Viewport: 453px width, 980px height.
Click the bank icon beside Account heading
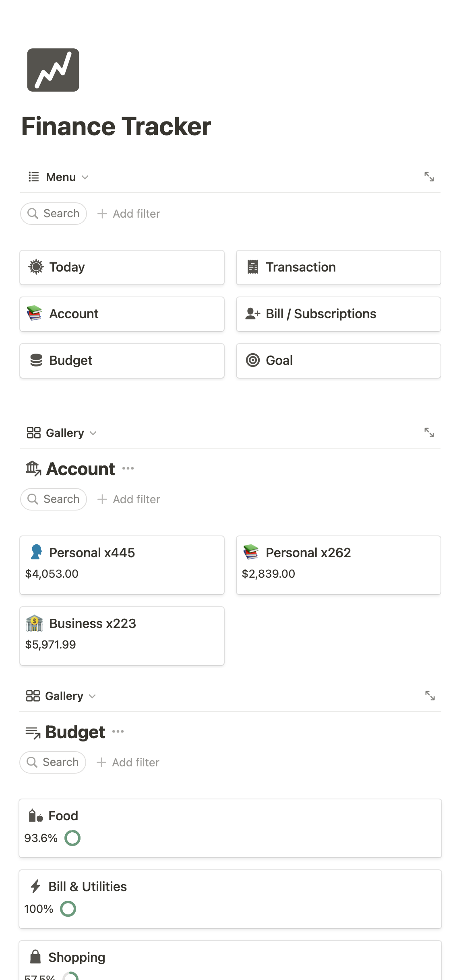[x=33, y=469]
